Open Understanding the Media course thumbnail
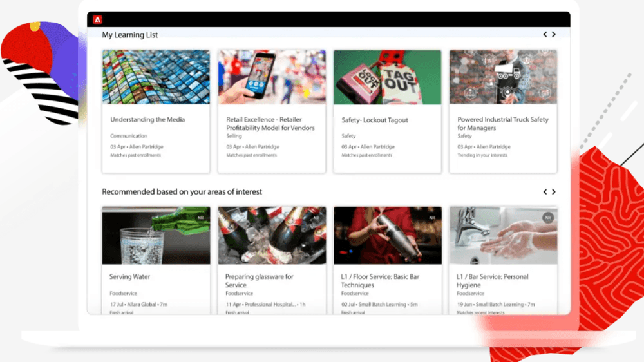The height and width of the screenshot is (362, 644). pyautogui.click(x=156, y=77)
